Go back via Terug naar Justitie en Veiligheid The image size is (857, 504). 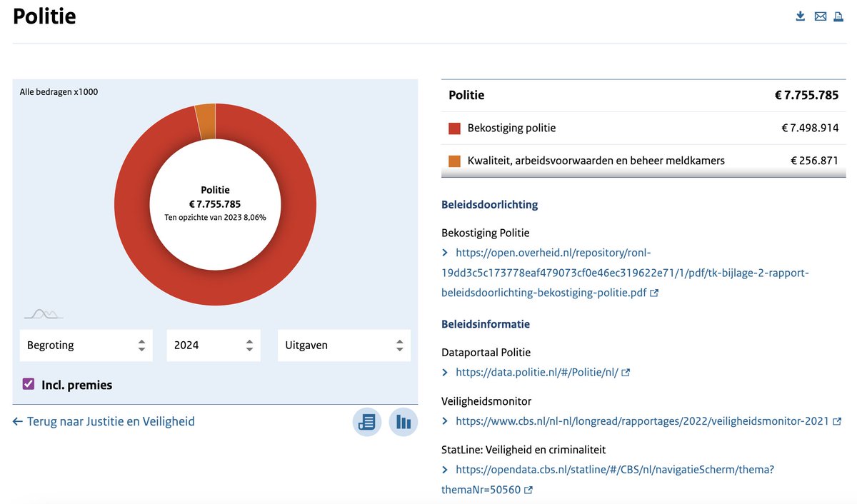pyautogui.click(x=104, y=421)
